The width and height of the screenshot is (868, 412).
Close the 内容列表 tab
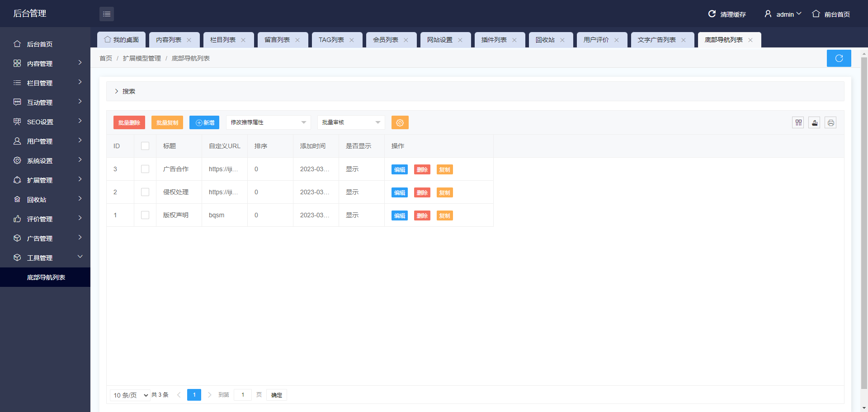[189, 40]
